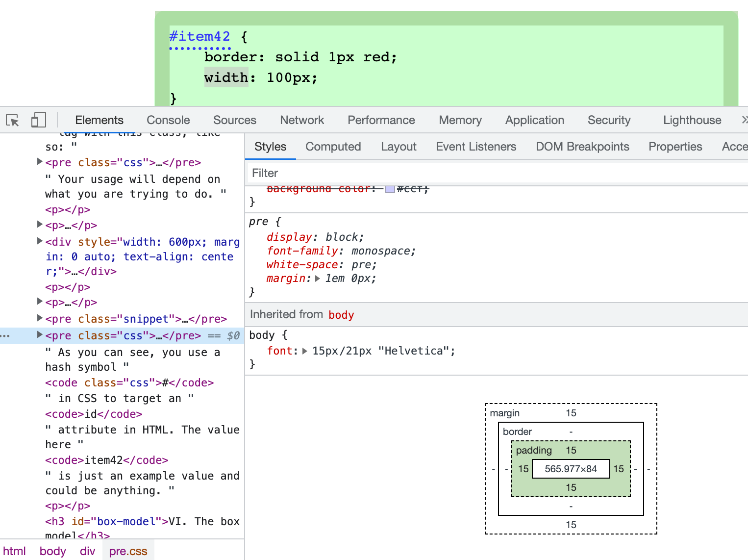The image size is (748, 560).
Task: Focus the styles Filter field
Action: click(498, 173)
